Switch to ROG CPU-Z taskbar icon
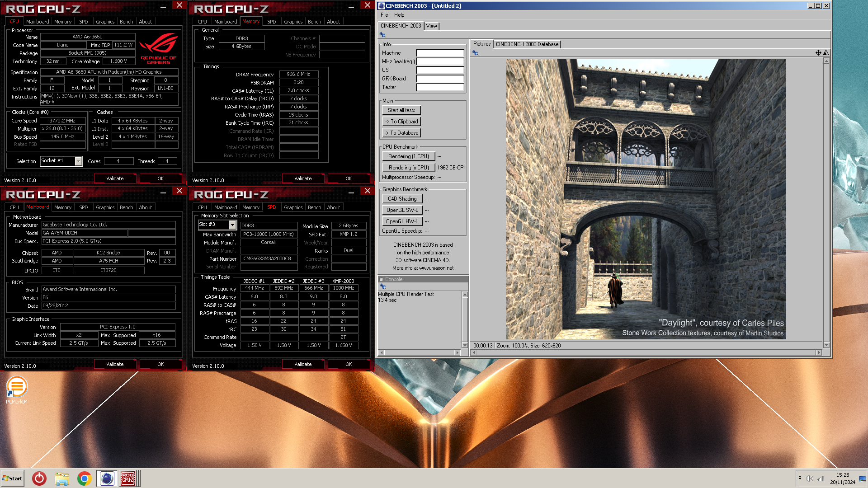Image resolution: width=868 pixels, height=488 pixels. point(128,479)
